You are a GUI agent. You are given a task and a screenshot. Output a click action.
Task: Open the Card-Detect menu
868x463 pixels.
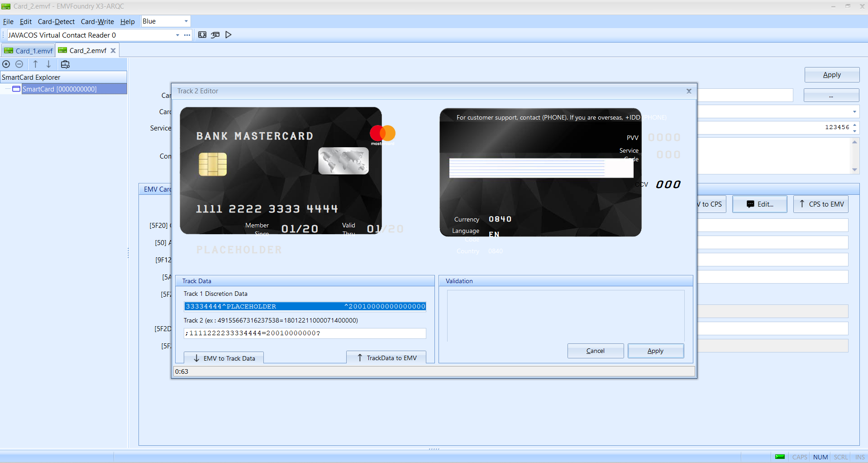[x=56, y=22]
